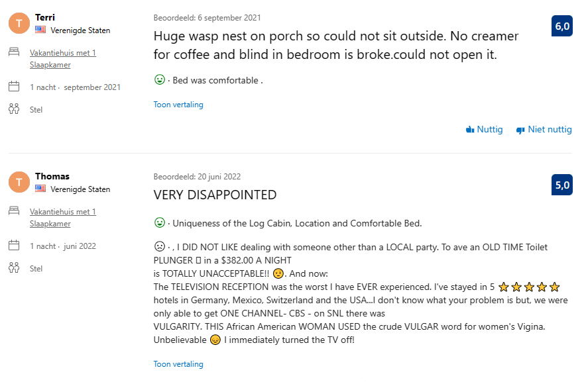Click the 5,0 score badge

click(562, 185)
